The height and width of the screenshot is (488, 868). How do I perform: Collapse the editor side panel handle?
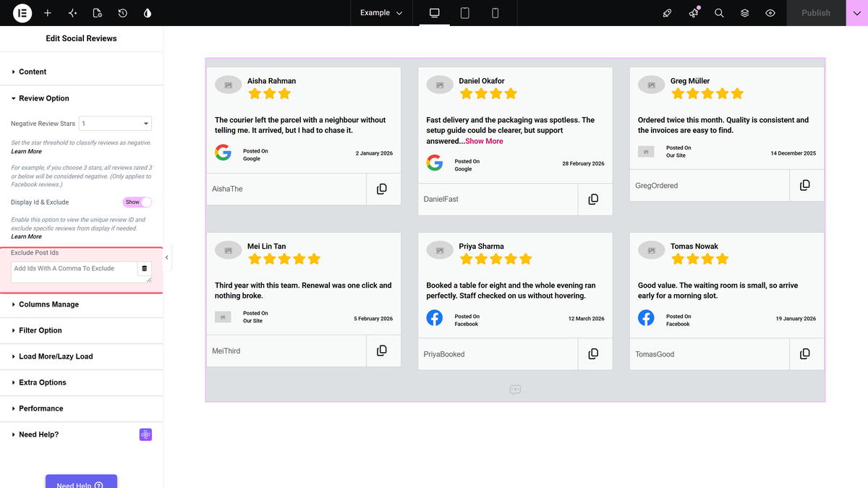tap(167, 257)
